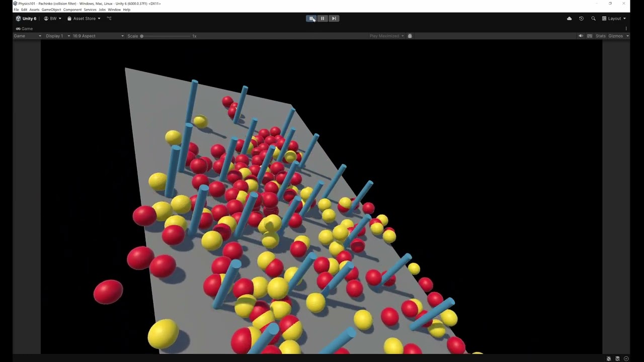Open the Unity version control icon
The height and width of the screenshot is (362, 644).
(109, 19)
